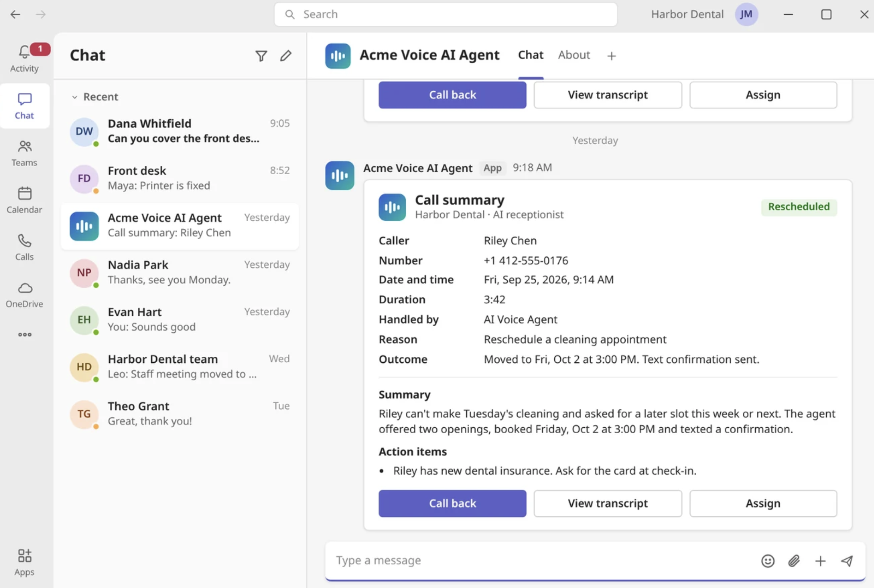Open JM profile avatar
The height and width of the screenshot is (588, 874).
(746, 14)
